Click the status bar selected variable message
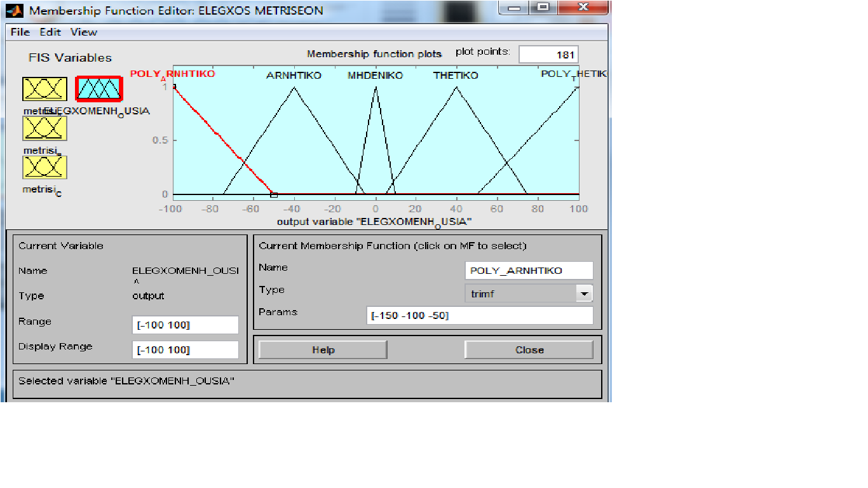The height and width of the screenshot is (488, 868). (x=126, y=381)
